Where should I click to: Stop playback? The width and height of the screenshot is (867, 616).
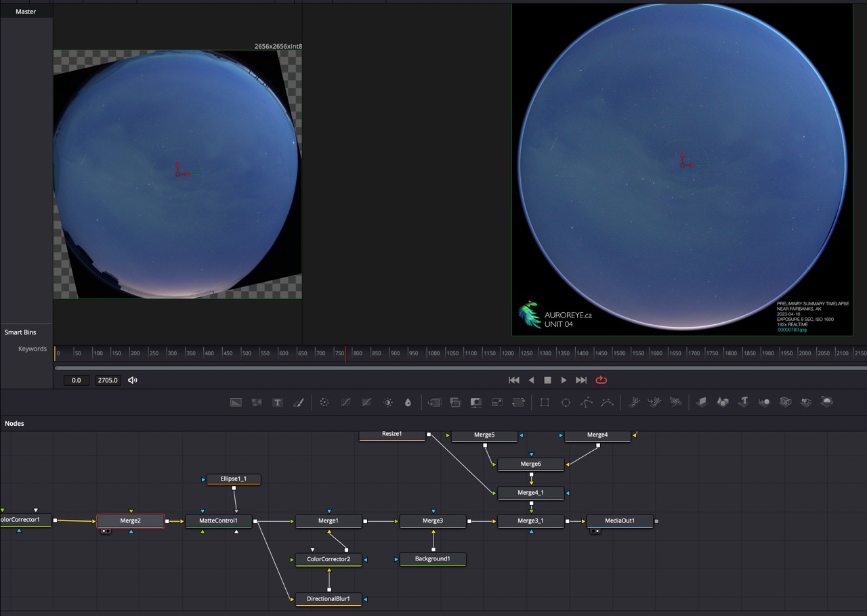click(x=547, y=380)
